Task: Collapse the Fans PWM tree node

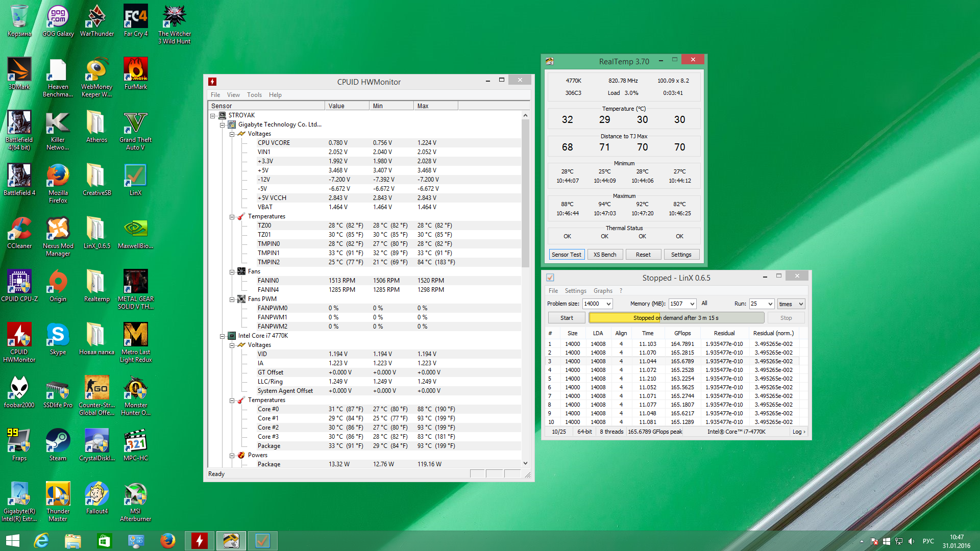Action: [x=232, y=299]
